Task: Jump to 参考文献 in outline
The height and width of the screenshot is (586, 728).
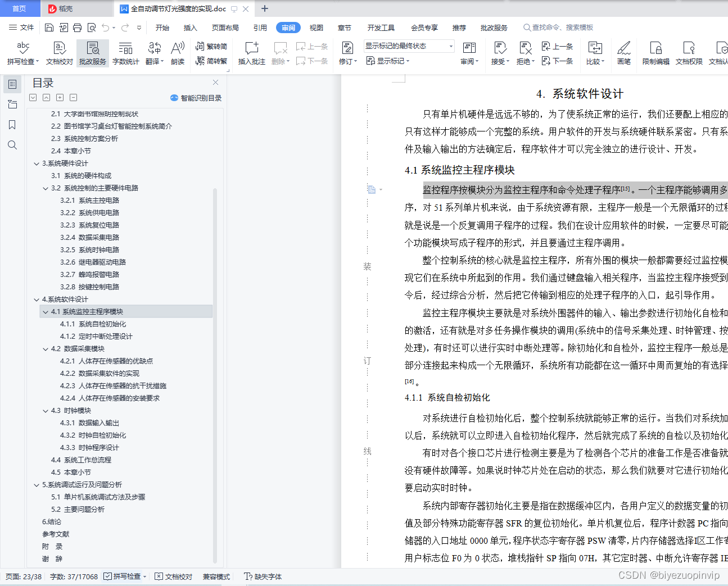Action: click(56, 534)
